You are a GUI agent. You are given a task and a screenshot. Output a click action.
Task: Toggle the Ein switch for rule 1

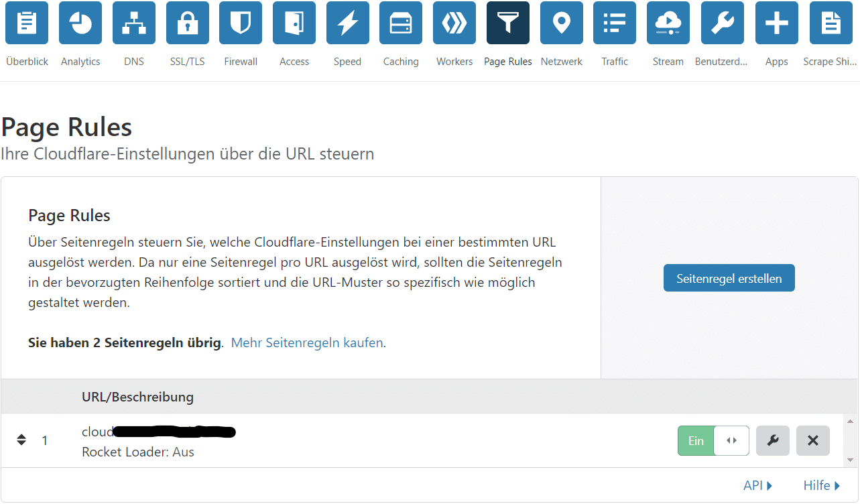pos(713,440)
